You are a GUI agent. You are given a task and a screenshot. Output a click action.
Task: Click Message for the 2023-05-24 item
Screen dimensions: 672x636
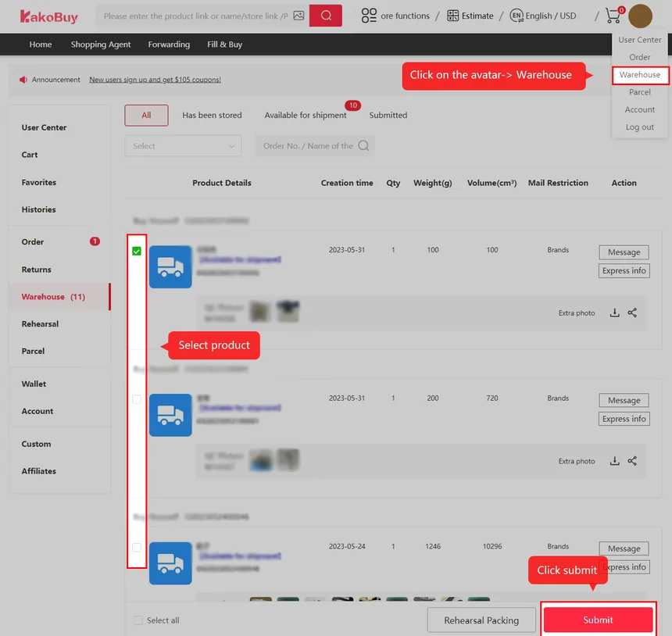click(x=624, y=549)
